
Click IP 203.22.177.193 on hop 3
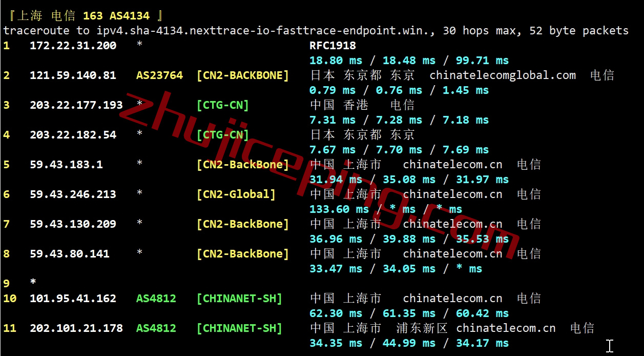[x=76, y=105]
